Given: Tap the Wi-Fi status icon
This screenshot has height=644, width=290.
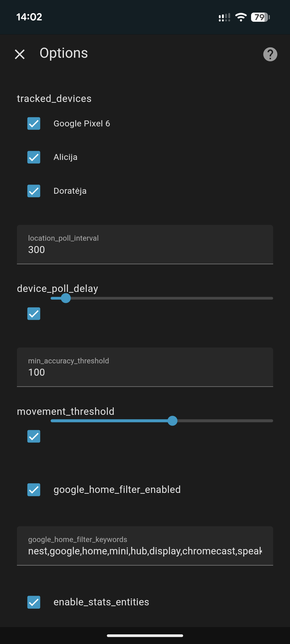Looking at the screenshot, I should 241,17.
